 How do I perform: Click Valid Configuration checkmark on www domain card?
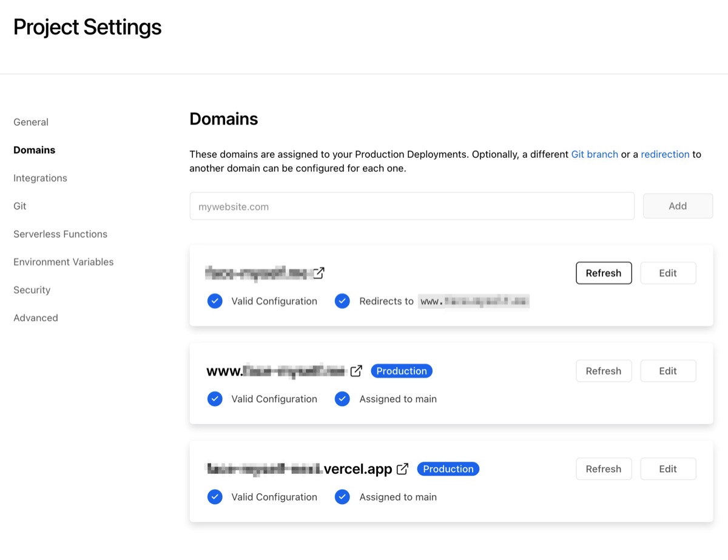coord(215,399)
